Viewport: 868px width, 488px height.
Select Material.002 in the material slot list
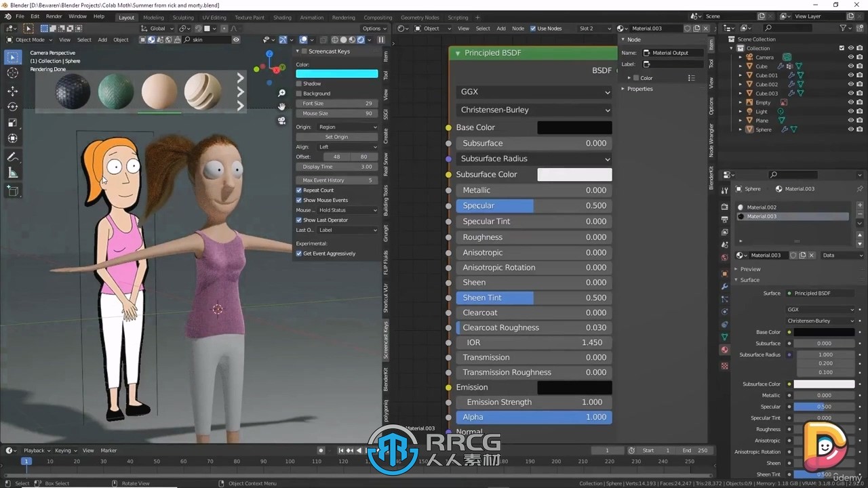[791, 207]
